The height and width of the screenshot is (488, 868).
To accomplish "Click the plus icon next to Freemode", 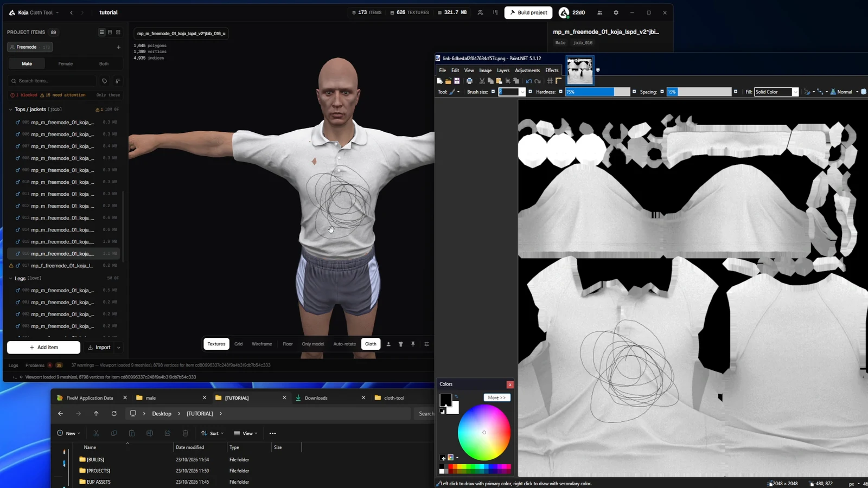I will pos(119,47).
